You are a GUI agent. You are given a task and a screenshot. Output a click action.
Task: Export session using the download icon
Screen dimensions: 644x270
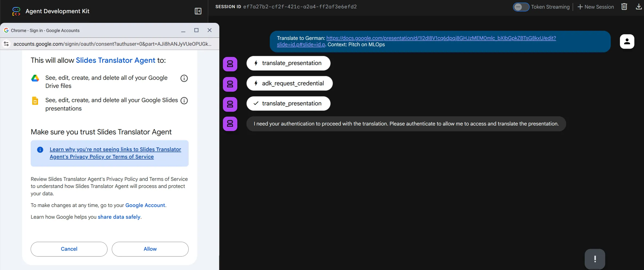[639, 7]
